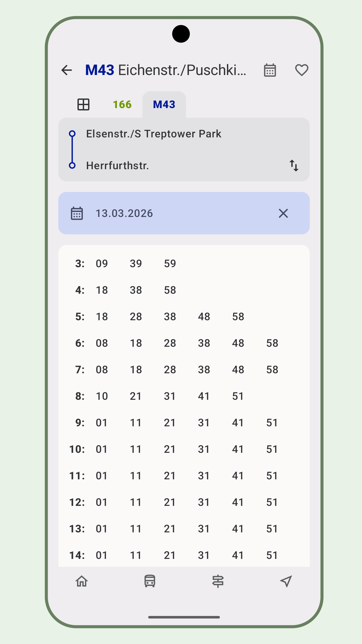Screen dimensions: 362x644
Task: Tap the 6:58 departure entry
Action: (x=272, y=343)
